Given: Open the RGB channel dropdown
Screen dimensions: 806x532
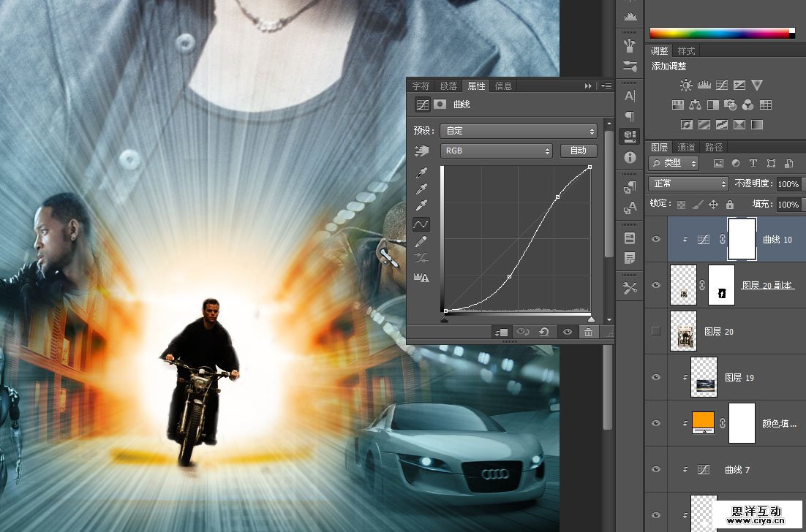Looking at the screenshot, I should (x=496, y=151).
